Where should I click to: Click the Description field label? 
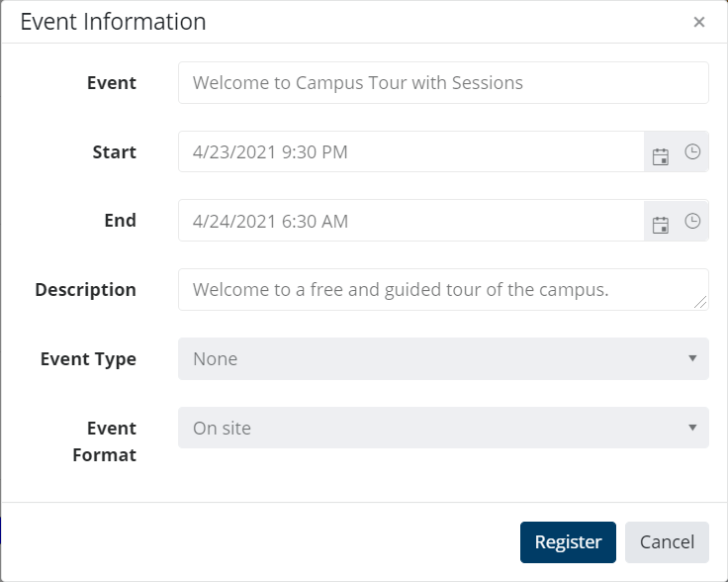click(x=86, y=290)
